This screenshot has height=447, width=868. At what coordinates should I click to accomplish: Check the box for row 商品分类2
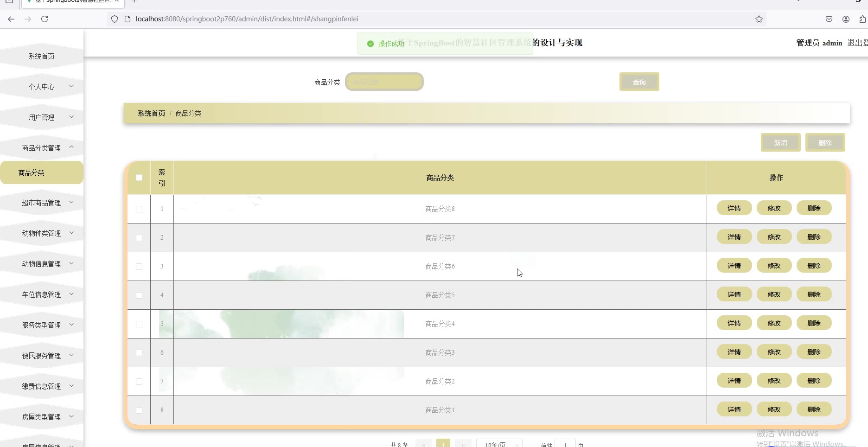tap(139, 382)
